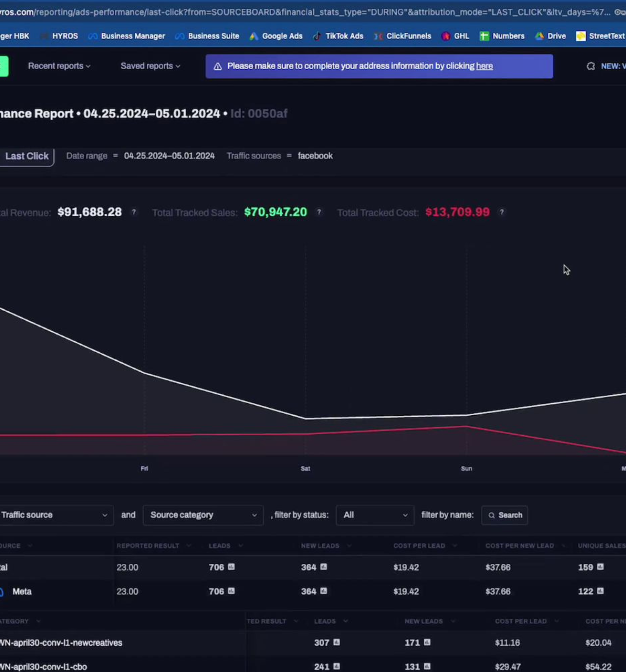
Task: Open details icon beside 131 new leads
Action: pyautogui.click(x=427, y=666)
